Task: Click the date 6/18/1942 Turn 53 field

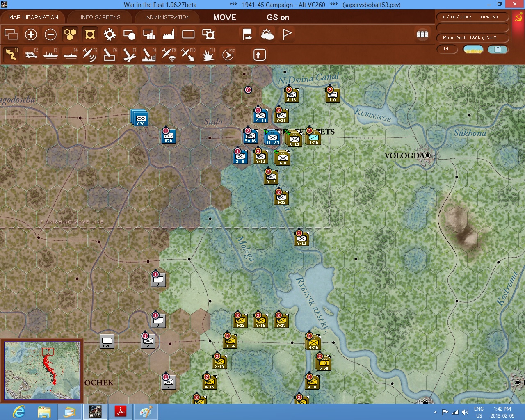Action: [472, 17]
